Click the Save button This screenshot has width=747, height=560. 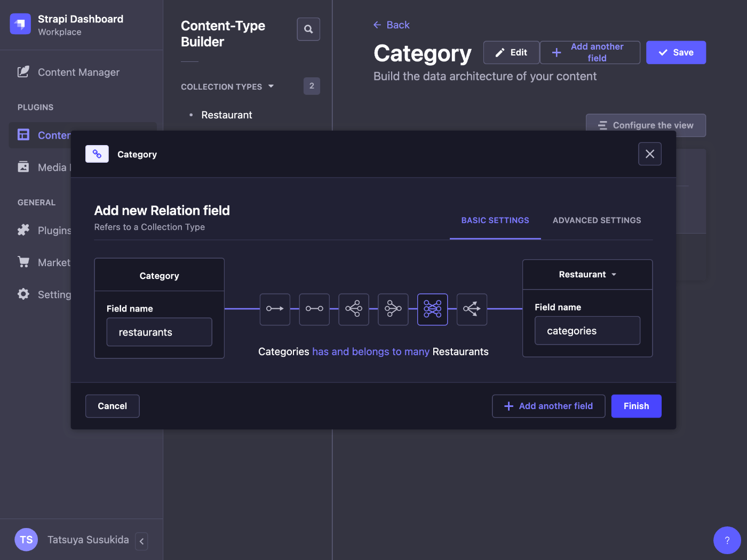676,52
